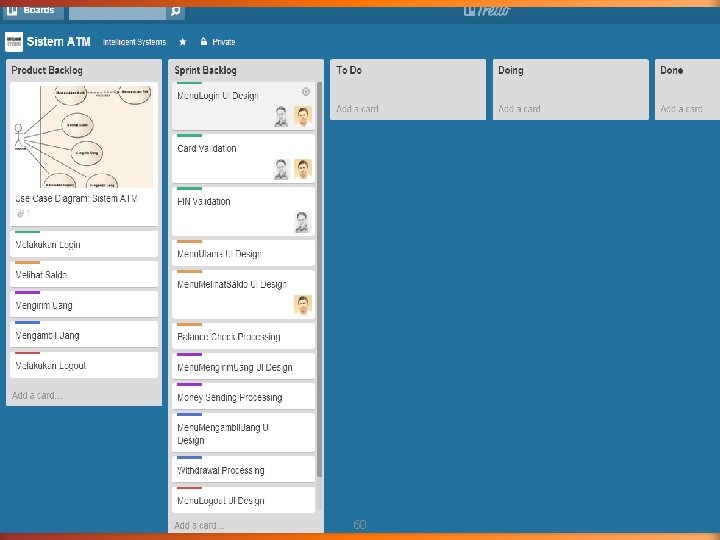Click Add a card in Doing

(519, 109)
